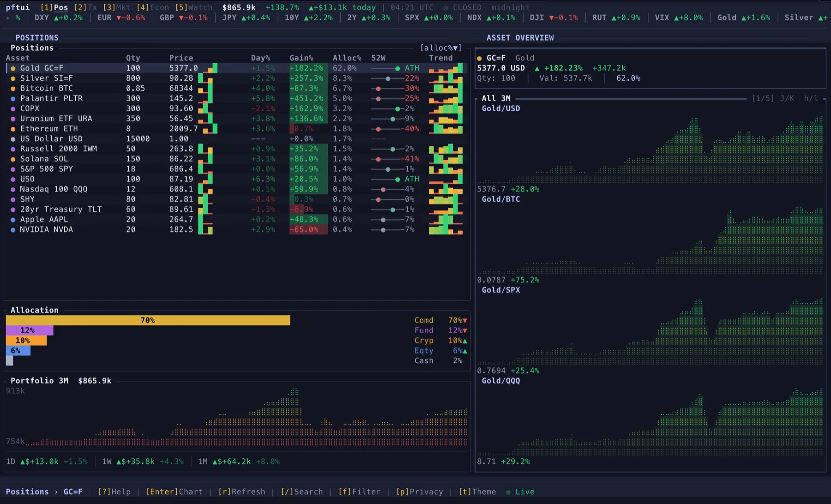This screenshot has width=831, height=504.
Task: Click the Gold/BTC ratio chart
Action: [x=650, y=240]
